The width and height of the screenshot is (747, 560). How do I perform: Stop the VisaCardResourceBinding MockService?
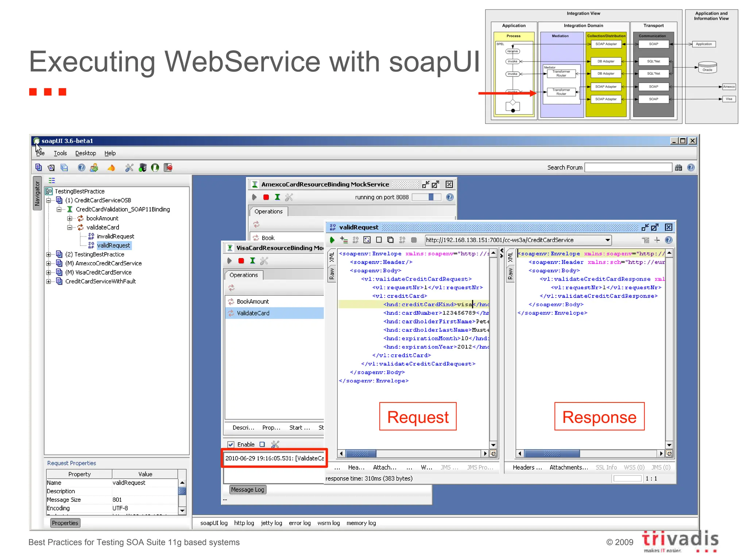point(241,261)
